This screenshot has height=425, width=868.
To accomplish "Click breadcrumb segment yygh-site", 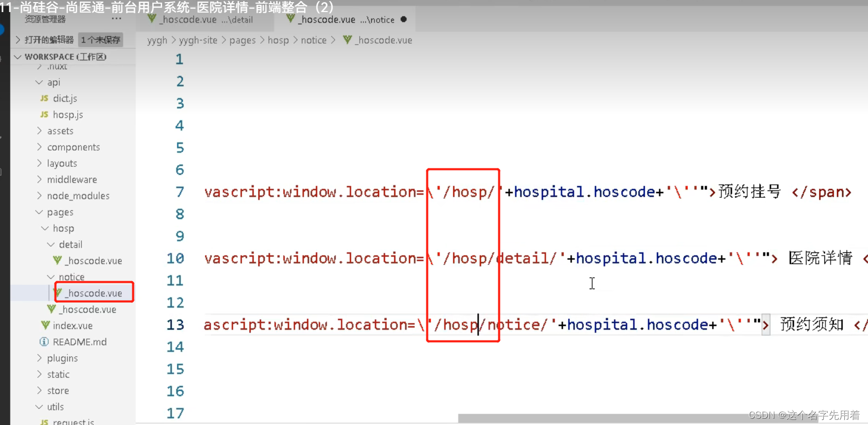I will coord(198,40).
